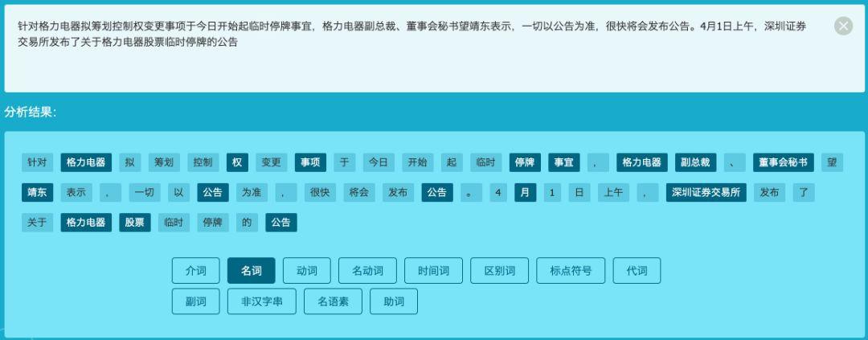Click the 起 token chip
The image size is (868, 340).
[x=452, y=163]
